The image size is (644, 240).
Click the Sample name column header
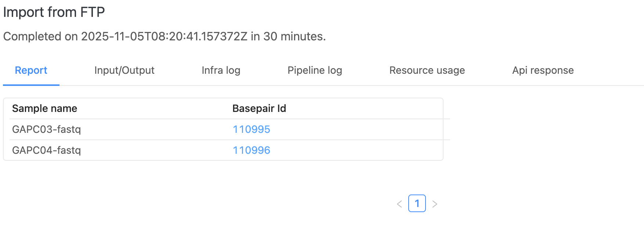pyautogui.click(x=44, y=108)
